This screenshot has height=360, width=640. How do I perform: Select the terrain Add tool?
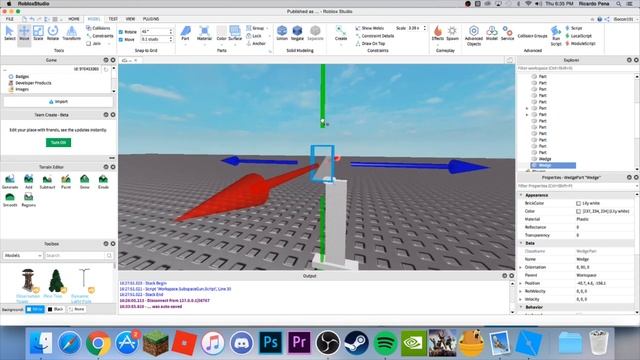[x=29, y=182]
